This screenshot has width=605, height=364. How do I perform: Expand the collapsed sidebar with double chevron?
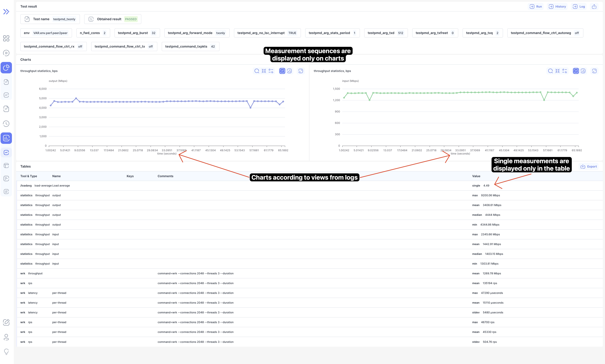6,12
